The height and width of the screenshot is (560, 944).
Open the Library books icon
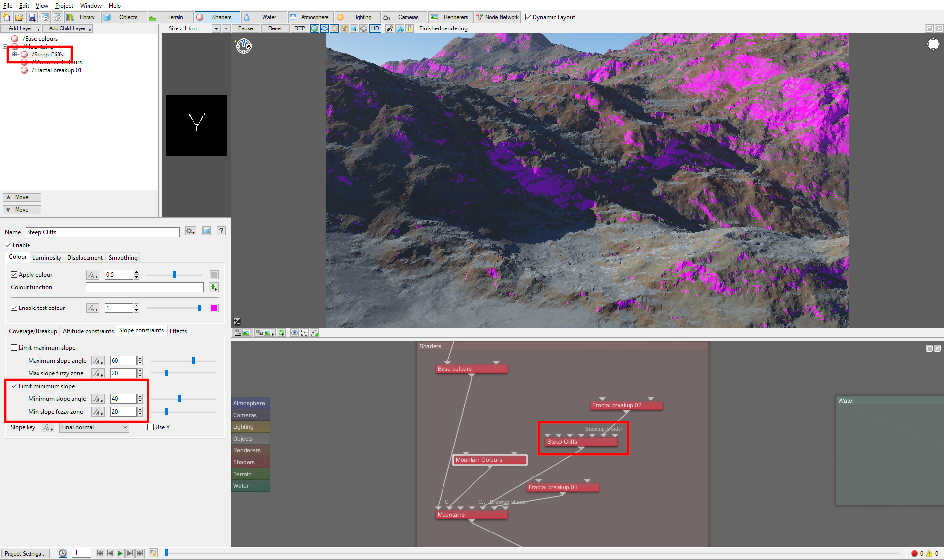70,17
